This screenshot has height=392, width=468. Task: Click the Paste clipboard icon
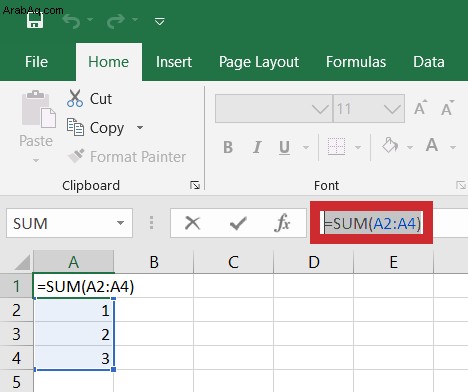click(39, 109)
